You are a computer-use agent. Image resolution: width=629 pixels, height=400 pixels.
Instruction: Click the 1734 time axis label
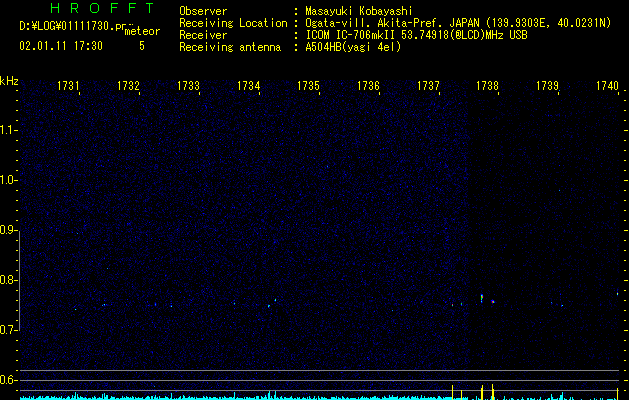248,85
